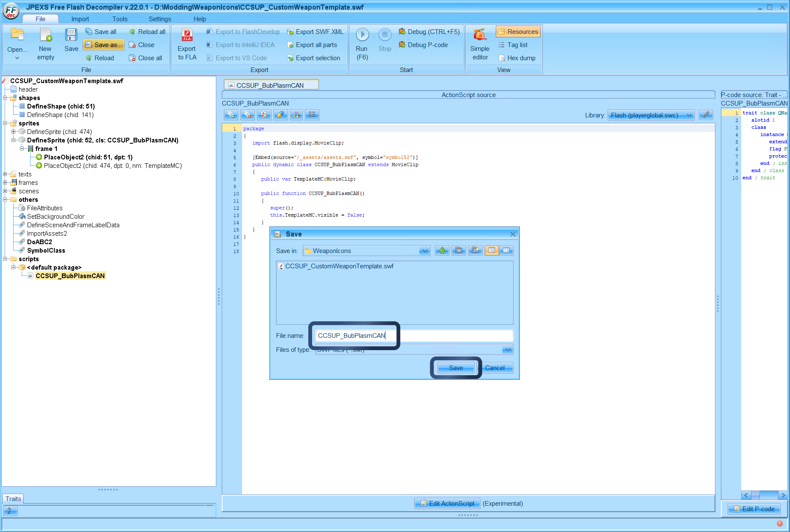Image resolution: width=790 pixels, height=532 pixels.
Task: Click the add tag icon above the code
Action: coord(231,114)
